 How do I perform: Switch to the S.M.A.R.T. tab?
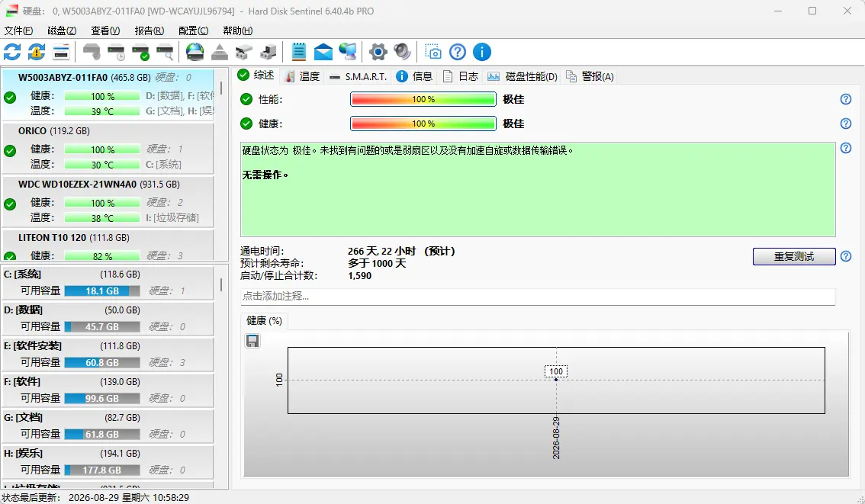pos(358,77)
